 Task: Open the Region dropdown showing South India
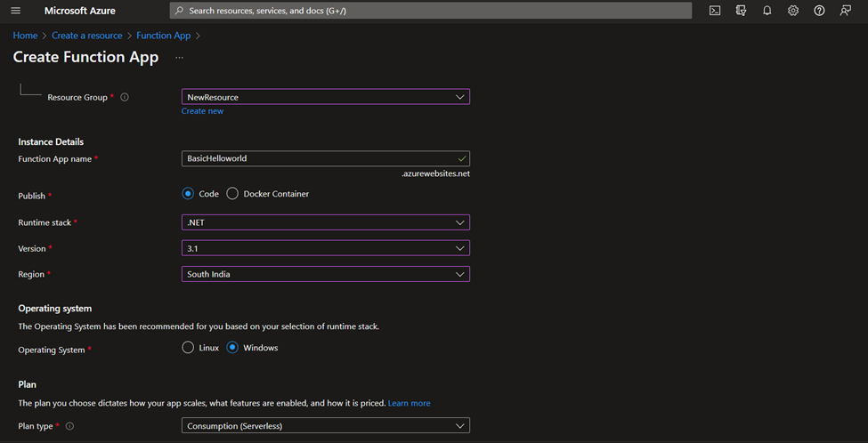pos(326,274)
